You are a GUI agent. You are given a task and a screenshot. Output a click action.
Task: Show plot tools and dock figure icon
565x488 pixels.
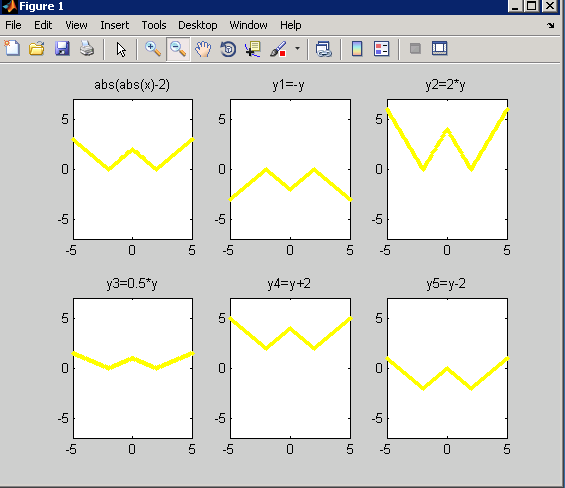439,48
